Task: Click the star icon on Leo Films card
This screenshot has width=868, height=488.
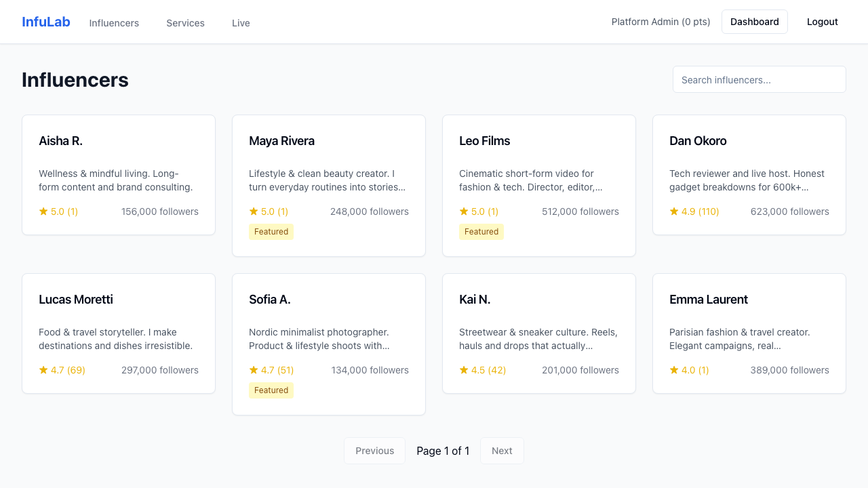Action: (464, 211)
